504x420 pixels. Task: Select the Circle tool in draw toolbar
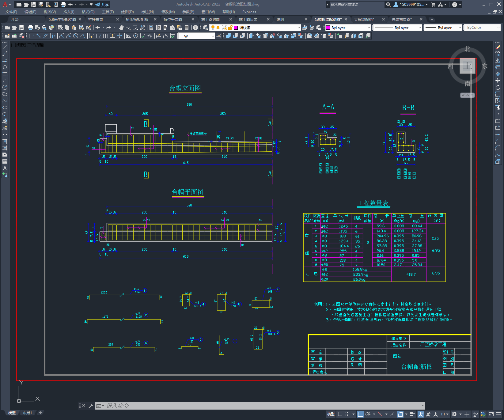click(5, 87)
